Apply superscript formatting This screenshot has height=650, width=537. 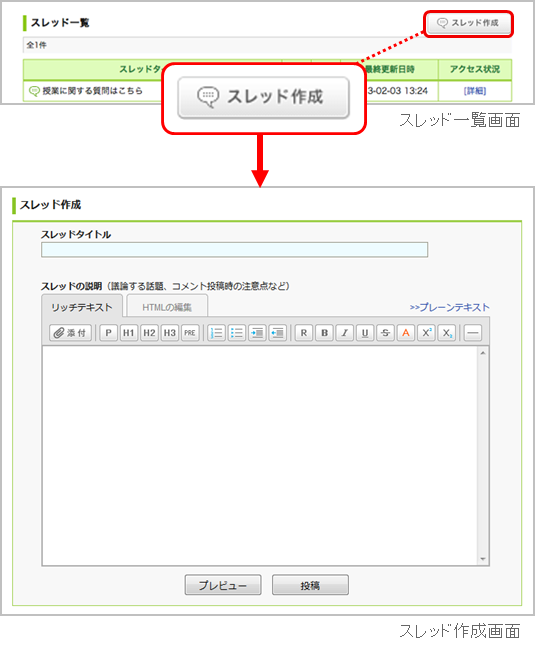(426, 333)
